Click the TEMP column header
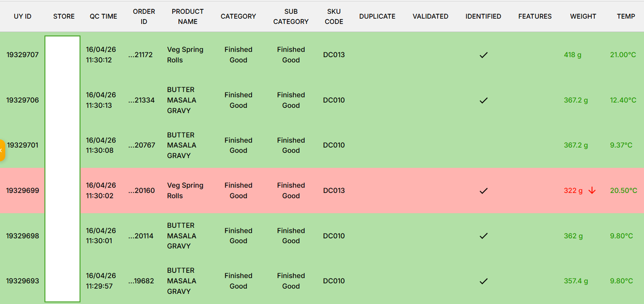Screen dimensions: 644x304 coord(626,16)
